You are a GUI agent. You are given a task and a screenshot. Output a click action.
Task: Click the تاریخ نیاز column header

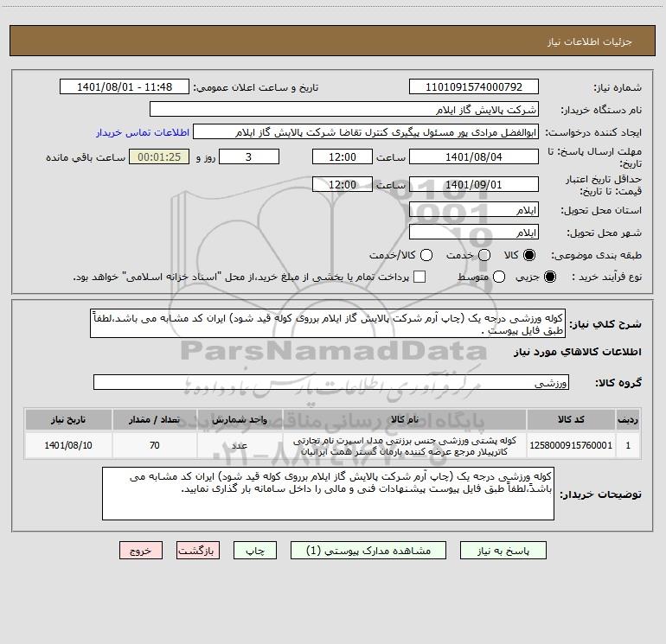coord(68,419)
